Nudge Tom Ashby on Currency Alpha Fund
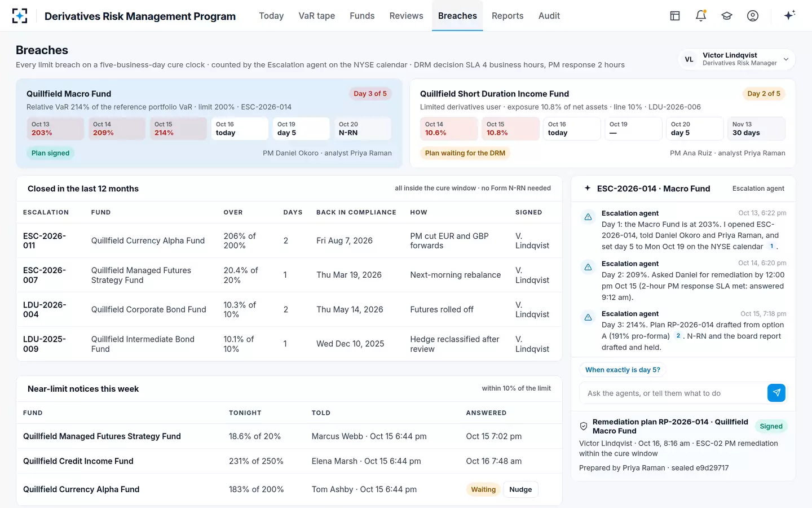The image size is (812, 508). (x=520, y=489)
